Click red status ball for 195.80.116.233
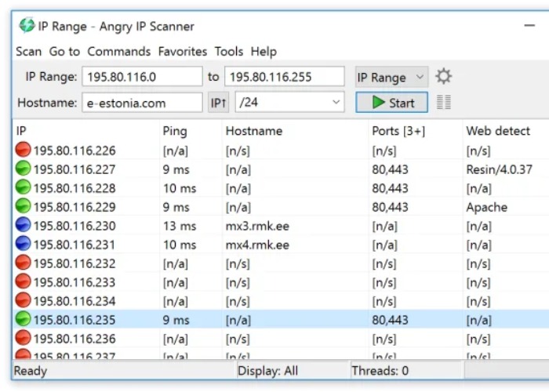 23,281
